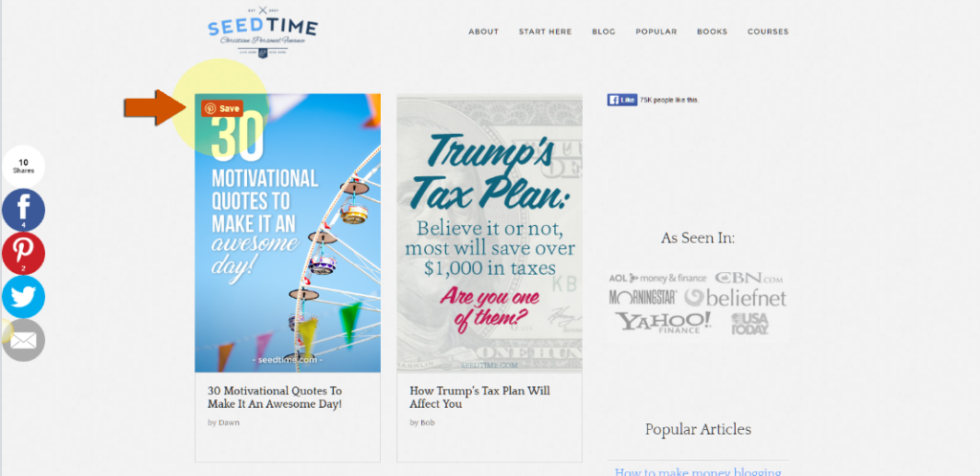Open the 30 Motivational Quotes Ferris wheel image

click(x=287, y=233)
